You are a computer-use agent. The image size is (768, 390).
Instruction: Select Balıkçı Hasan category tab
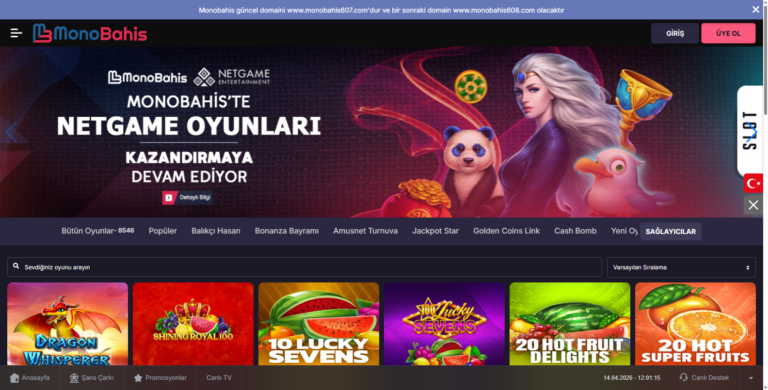point(216,231)
